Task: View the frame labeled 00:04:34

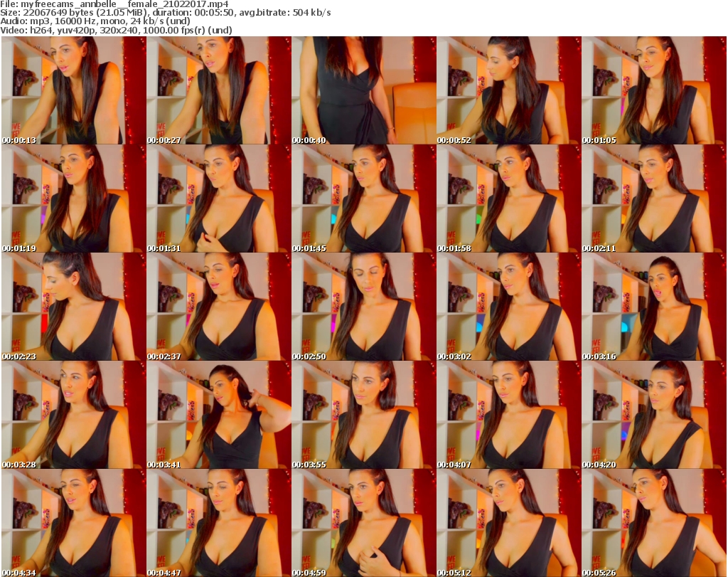Action: coord(73,523)
